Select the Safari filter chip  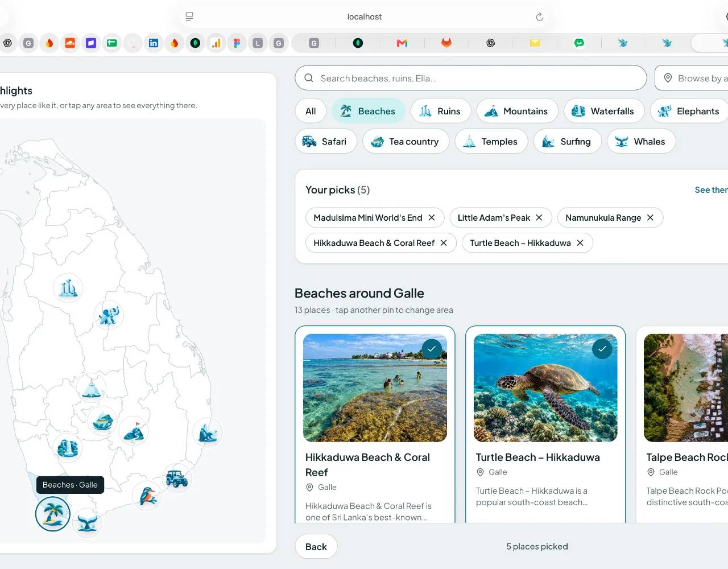click(326, 141)
